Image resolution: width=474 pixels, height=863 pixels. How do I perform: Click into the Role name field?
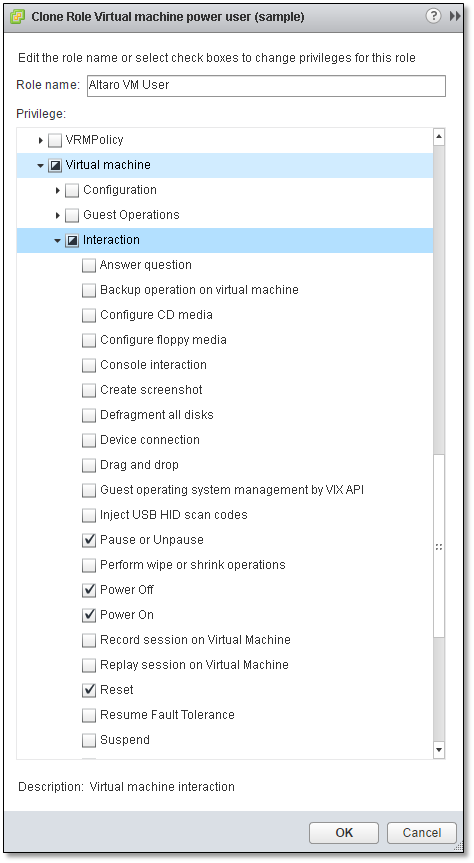[266, 85]
